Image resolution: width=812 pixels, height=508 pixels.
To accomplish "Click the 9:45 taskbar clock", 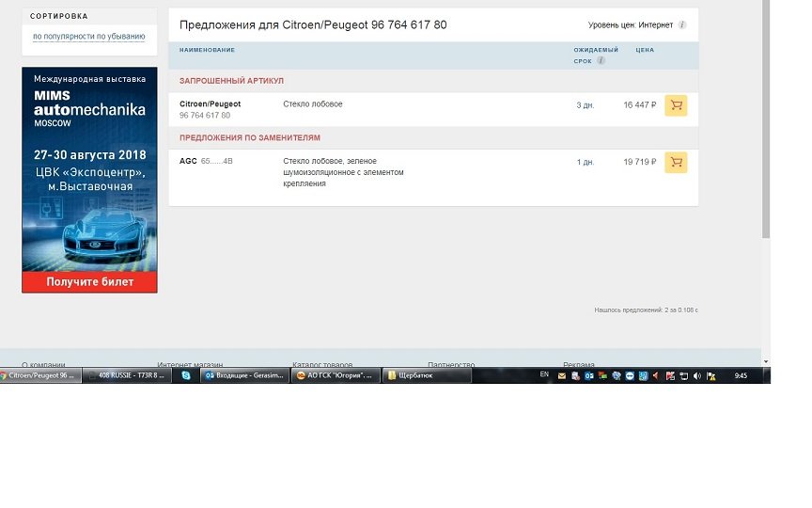I will click(741, 375).
